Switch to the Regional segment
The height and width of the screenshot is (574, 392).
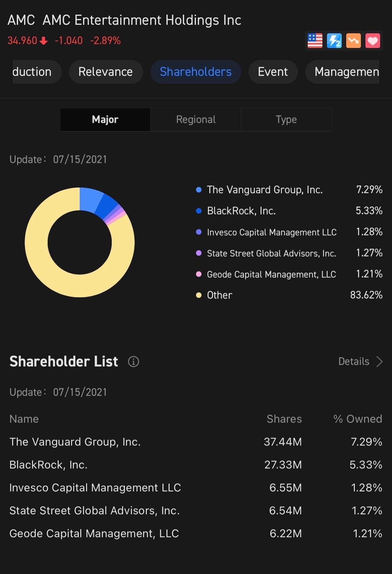coord(196,119)
